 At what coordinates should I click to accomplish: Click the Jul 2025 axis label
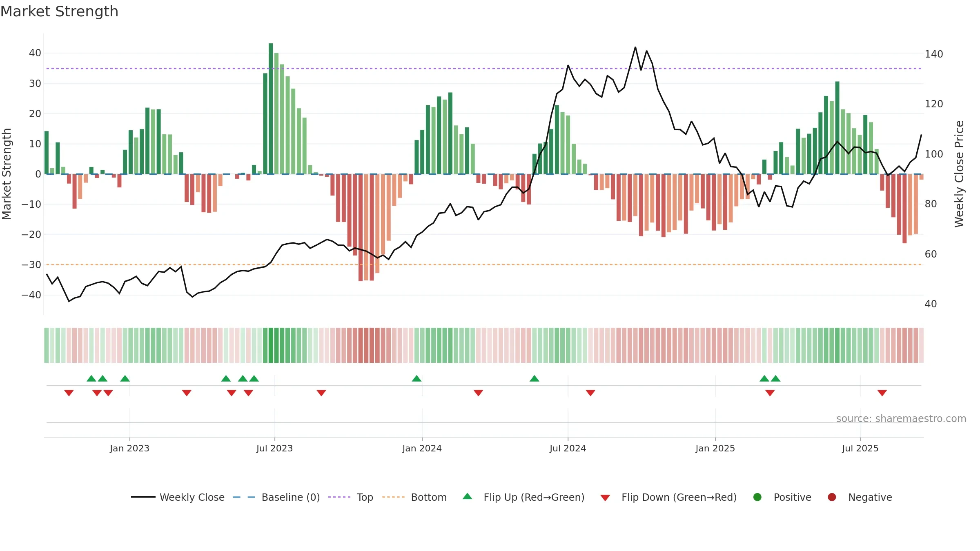tap(860, 448)
